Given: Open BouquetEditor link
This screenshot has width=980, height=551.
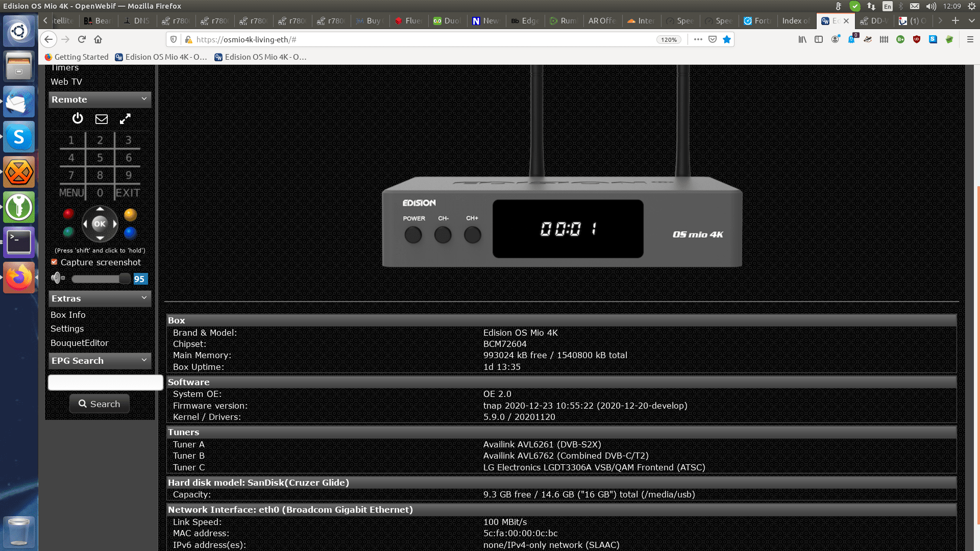Looking at the screenshot, I should (x=79, y=343).
